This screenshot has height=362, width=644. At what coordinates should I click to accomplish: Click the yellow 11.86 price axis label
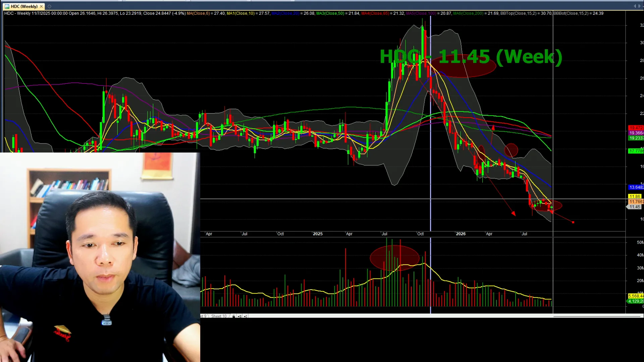coord(635,196)
